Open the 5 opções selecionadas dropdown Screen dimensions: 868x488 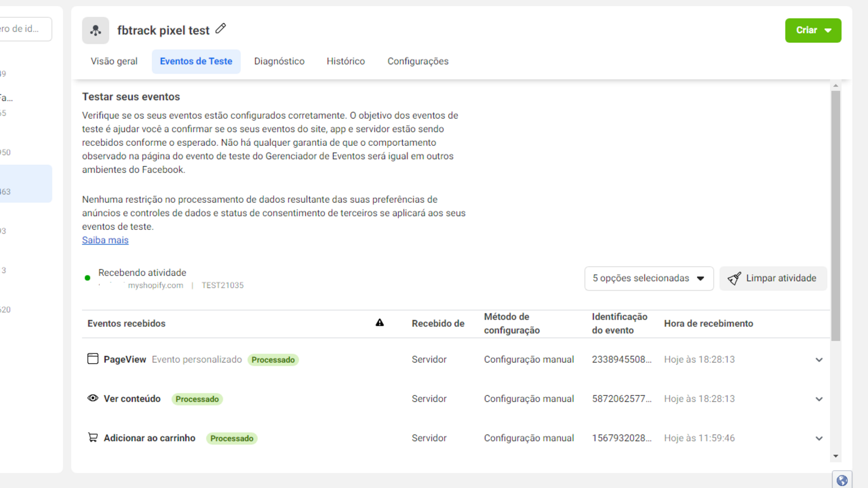649,278
